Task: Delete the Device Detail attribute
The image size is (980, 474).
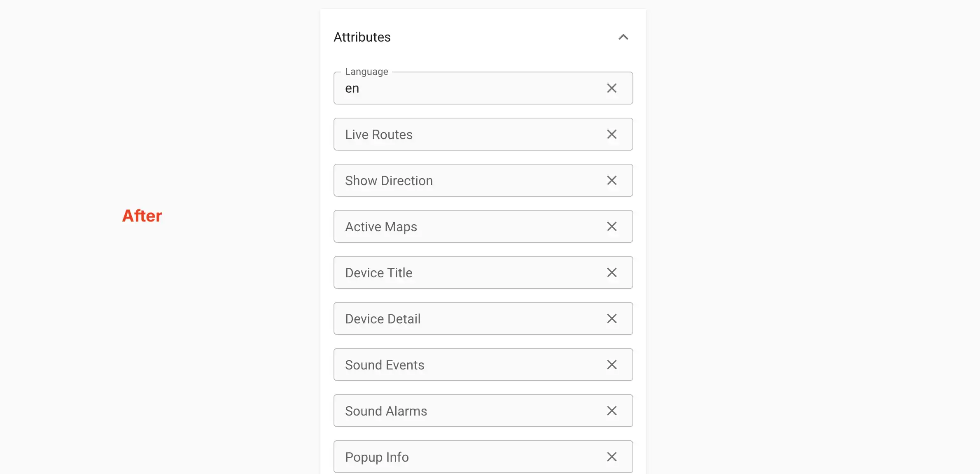Action: tap(611, 318)
